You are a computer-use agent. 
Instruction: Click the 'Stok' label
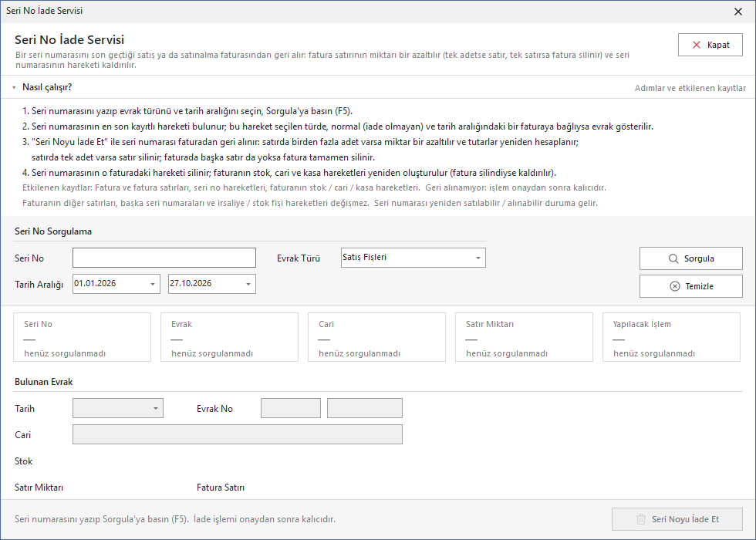click(24, 461)
